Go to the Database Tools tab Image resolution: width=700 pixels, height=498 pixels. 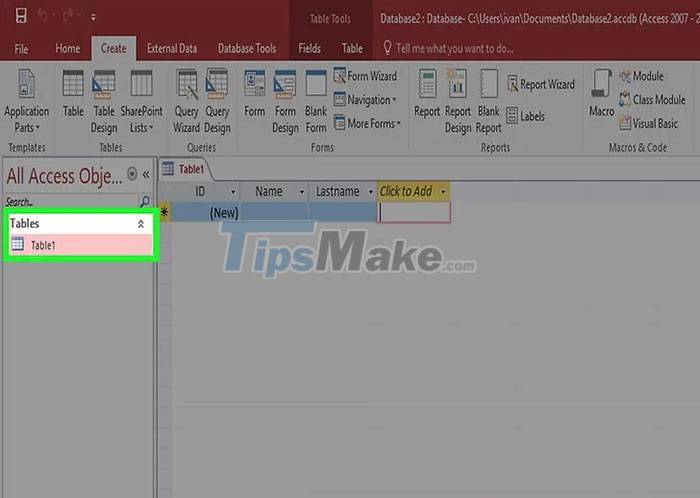pos(247,48)
